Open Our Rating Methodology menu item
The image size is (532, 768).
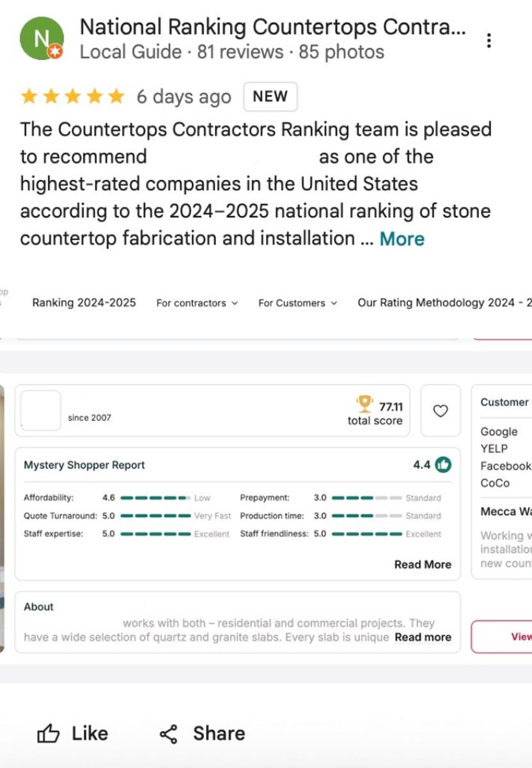444,303
